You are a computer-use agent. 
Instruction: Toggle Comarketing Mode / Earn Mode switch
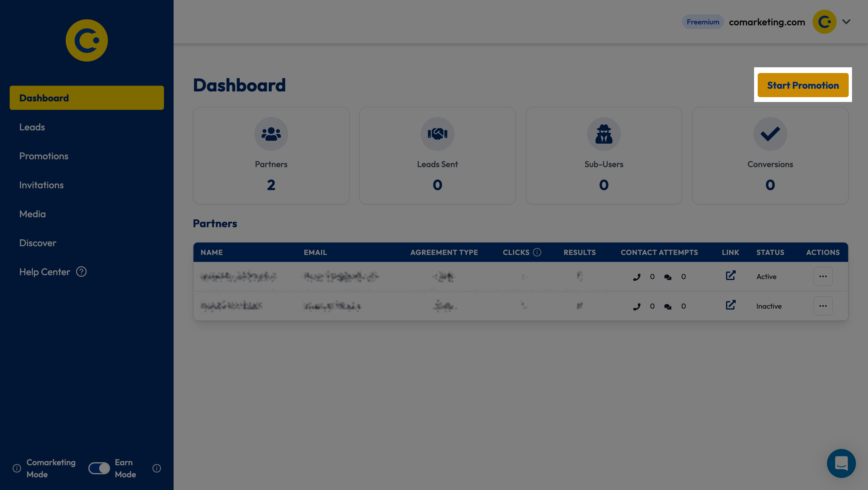tap(99, 468)
